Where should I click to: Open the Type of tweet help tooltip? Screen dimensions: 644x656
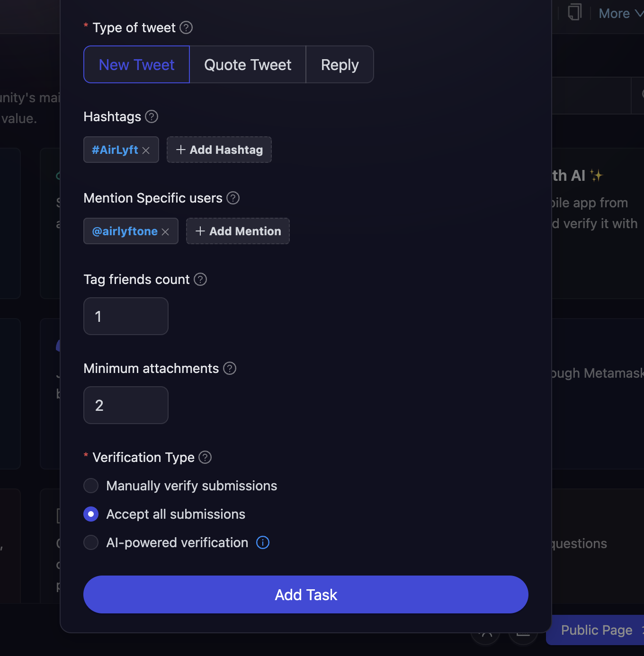(x=186, y=27)
